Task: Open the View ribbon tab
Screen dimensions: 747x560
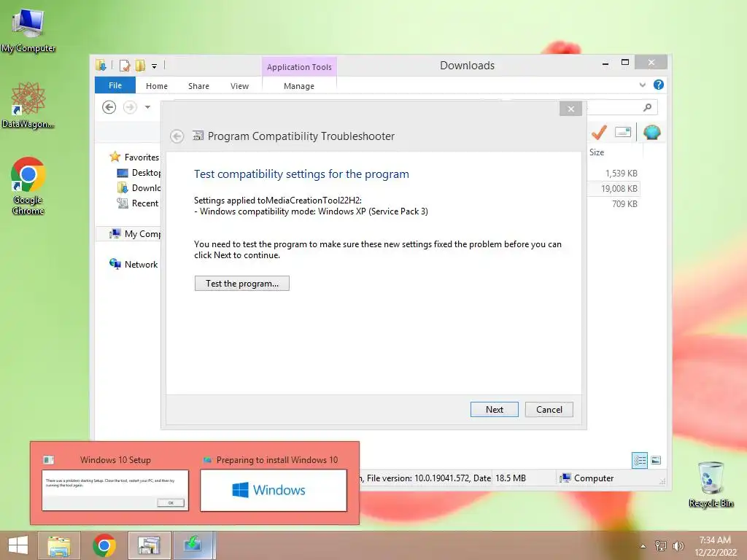Action: point(239,86)
